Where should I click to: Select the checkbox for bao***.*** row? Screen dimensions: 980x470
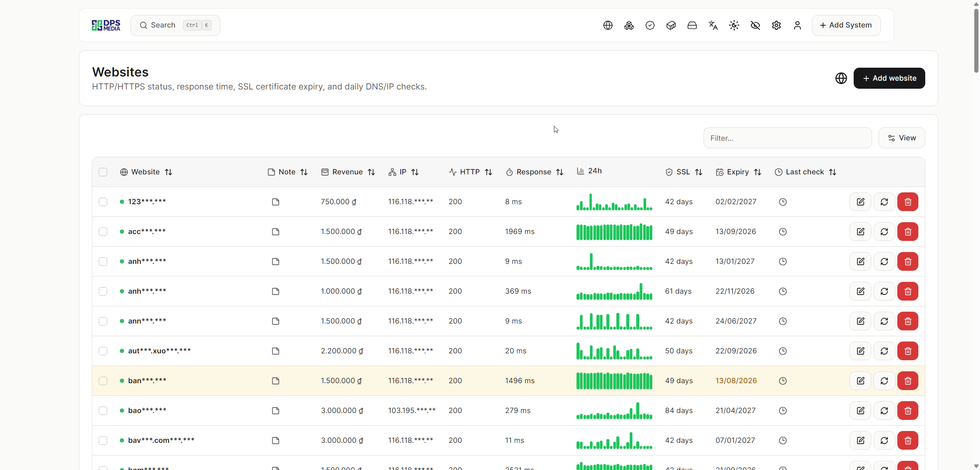tap(103, 411)
